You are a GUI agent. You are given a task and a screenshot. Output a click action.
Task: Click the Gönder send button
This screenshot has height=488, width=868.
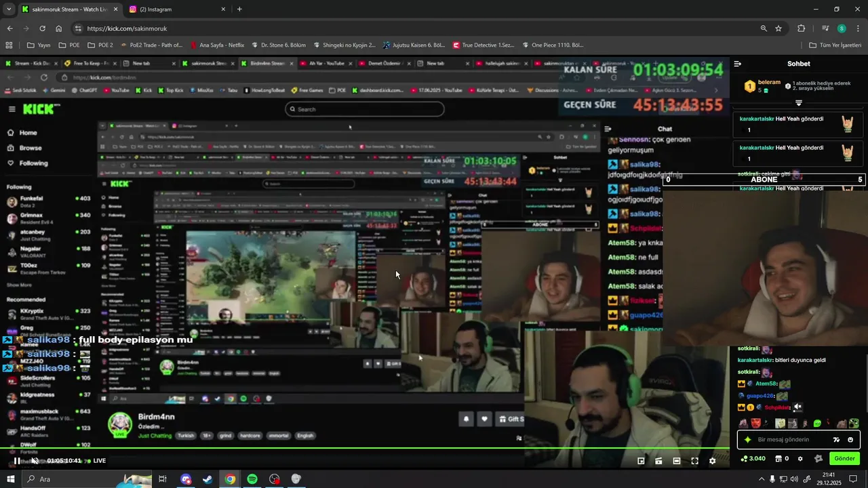[x=844, y=459]
